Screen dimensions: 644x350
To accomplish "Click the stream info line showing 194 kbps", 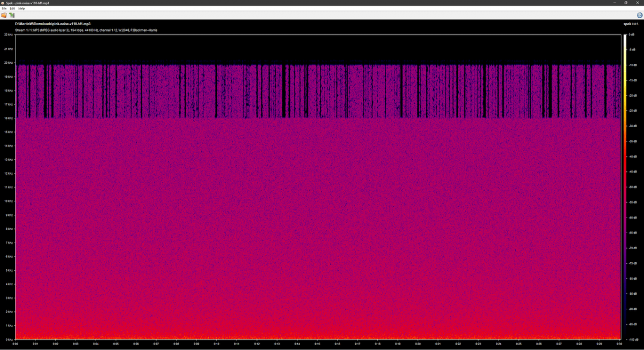I will (x=86, y=30).
